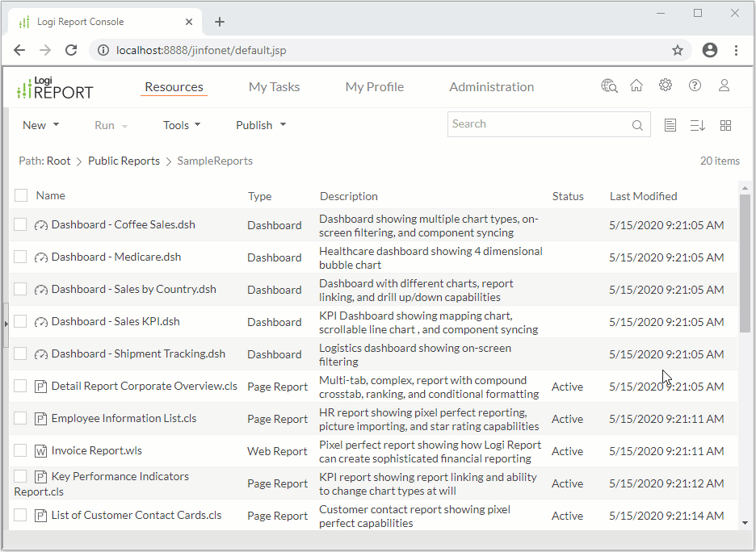This screenshot has width=756, height=552.
Task: Expand the New dropdown menu
Action: (40, 125)
